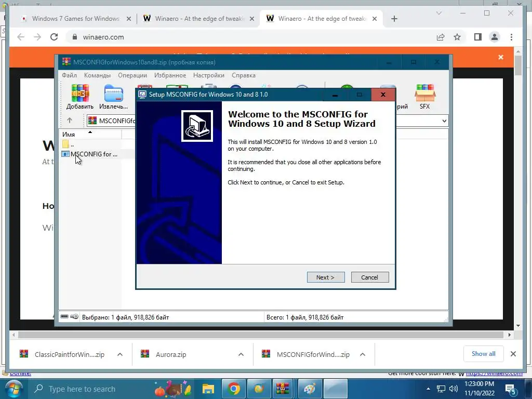Image resolution: width=532 pixels, height=399 pixels.
Task: Select the parent folder '..' entry
Action: click(x=68, y=144)
